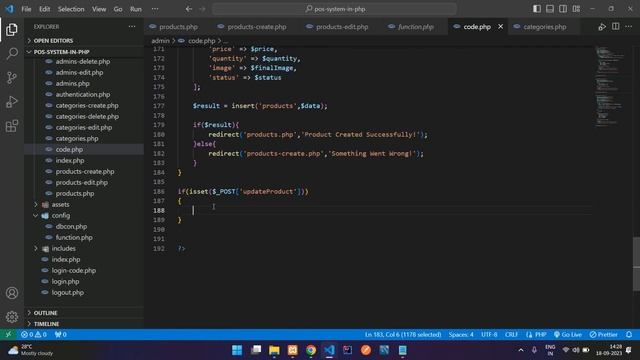Toggle the primary side bar layout icon
The width and height of the screenshot is (640, 360).
(537, 9)
